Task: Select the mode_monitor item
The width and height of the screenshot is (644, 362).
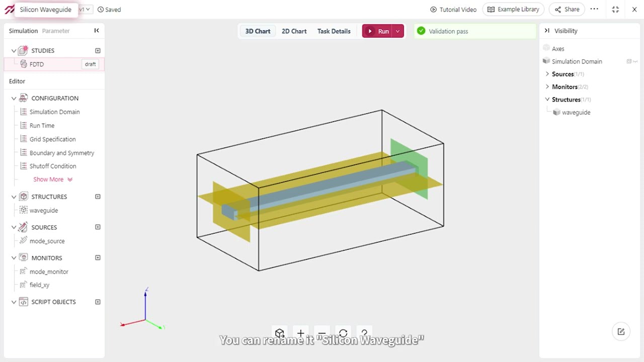Action: tap(49, 272)
